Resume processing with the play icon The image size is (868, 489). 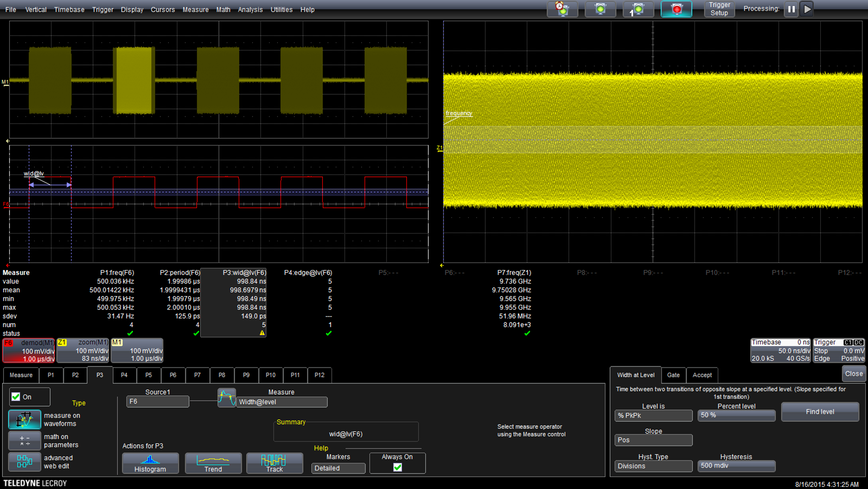coord(807,9)
